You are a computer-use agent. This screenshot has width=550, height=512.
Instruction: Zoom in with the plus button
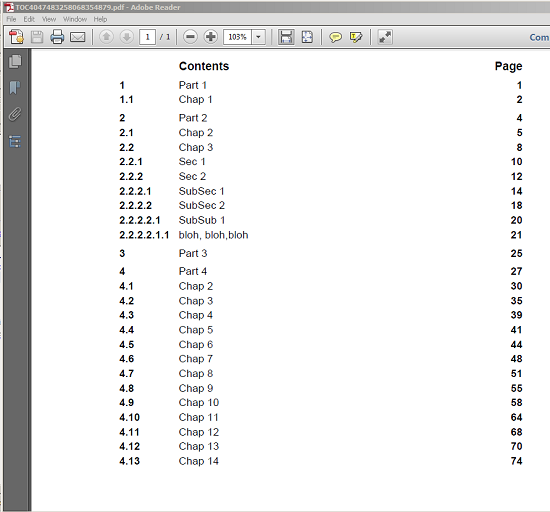210,37
